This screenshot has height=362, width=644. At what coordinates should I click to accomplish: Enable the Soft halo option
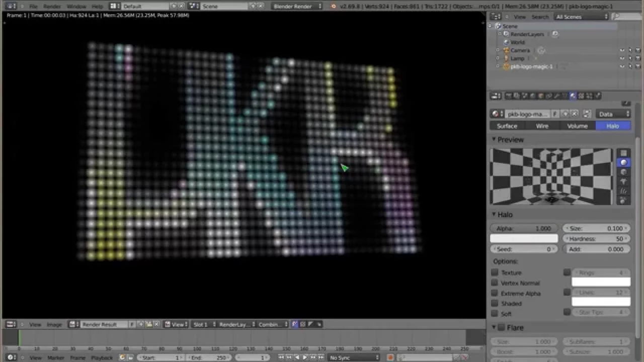tap(495, 313)
